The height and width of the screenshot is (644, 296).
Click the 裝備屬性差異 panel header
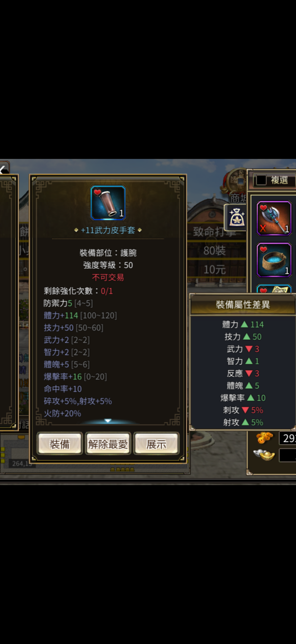point(243,305)
